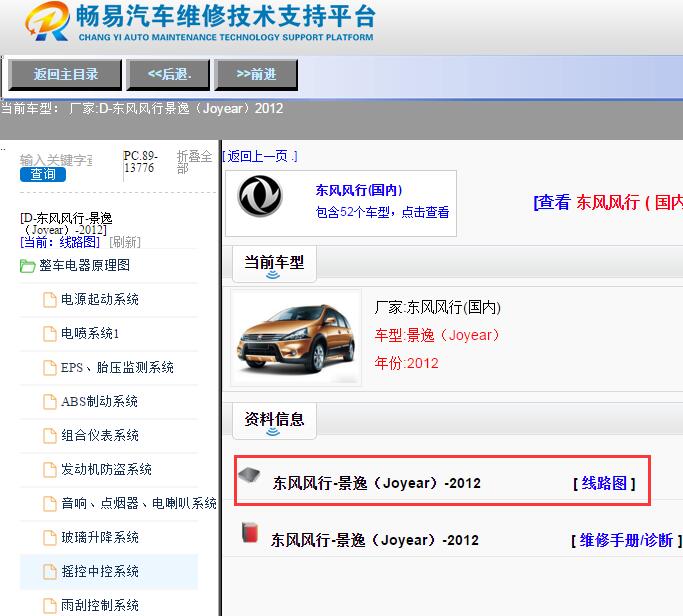Click the 车型:景逸（Joyear） text

pyautogui.click(x=437, y=335)
